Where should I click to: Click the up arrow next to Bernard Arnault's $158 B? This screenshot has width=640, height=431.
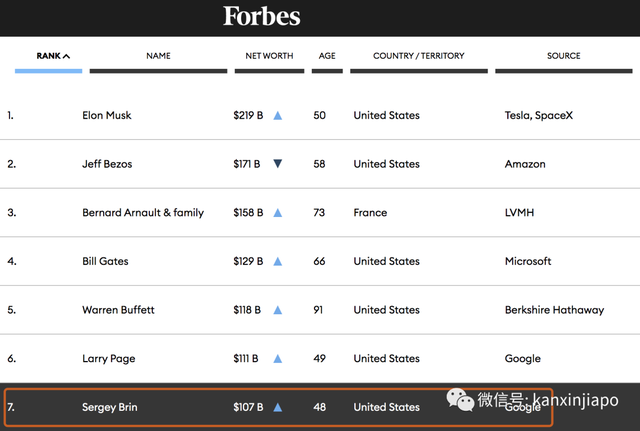278,213
